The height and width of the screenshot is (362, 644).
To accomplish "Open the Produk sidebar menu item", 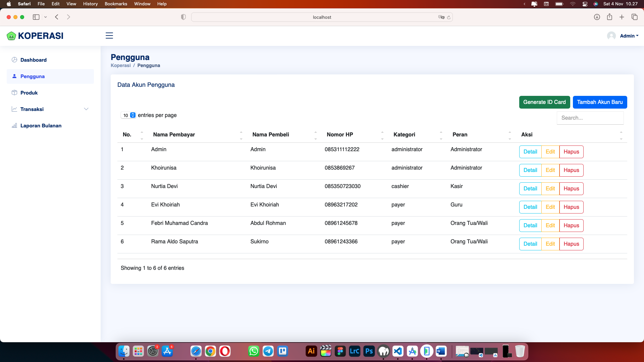I will [x=29, y=93].
